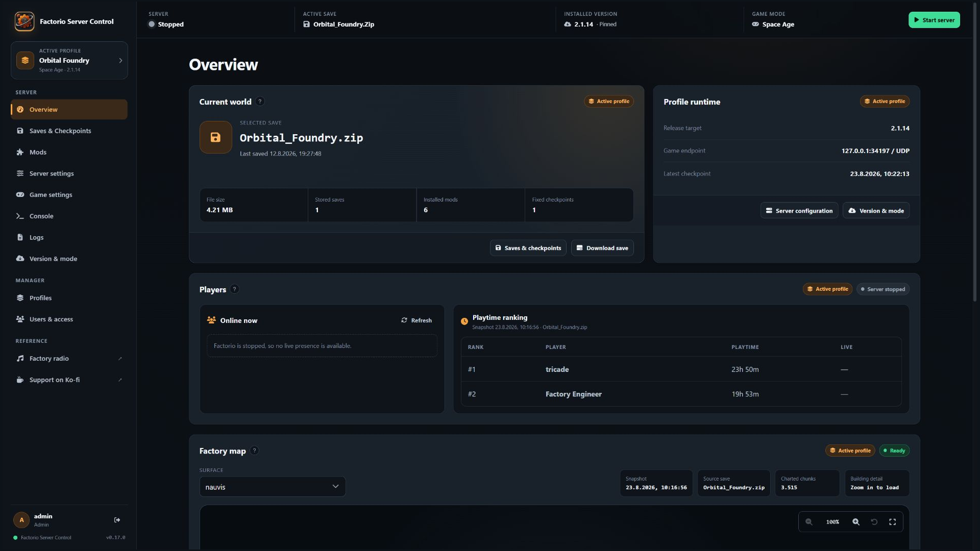The height and width of the screenshot is (551, 980).
Task: Click the external arrow icon next to Support on Ko-fi
Action: click(x=120, y=380)
